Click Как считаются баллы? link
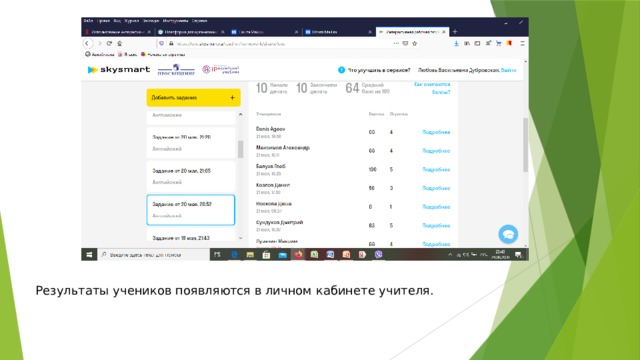 click(432, 88)
